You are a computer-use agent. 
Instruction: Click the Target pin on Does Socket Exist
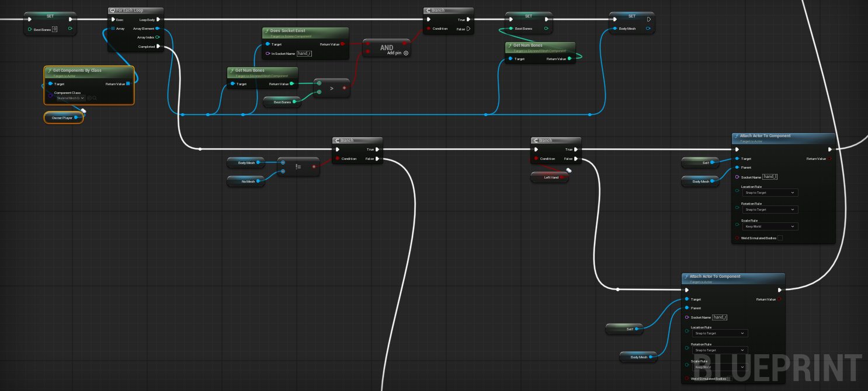point(268,44)
